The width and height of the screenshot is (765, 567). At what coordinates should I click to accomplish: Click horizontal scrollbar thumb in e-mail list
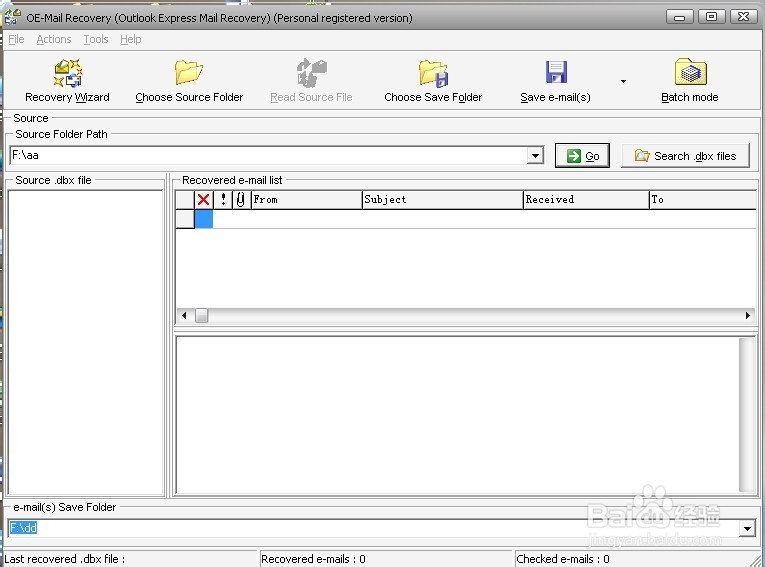pos(201,316)
